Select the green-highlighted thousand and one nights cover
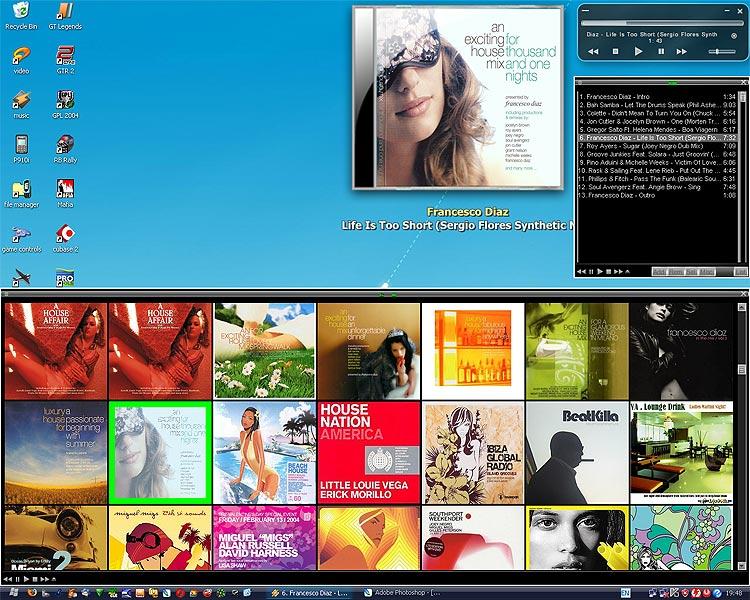This screenshot has height=600, width=750. (160, 453)
